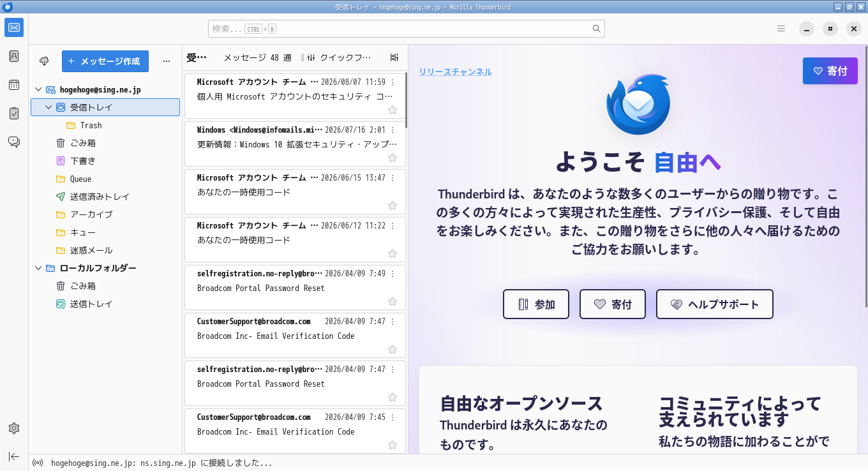
Task: Collapse the 受信トレイ folder subtree
Action: click(49, 108)
